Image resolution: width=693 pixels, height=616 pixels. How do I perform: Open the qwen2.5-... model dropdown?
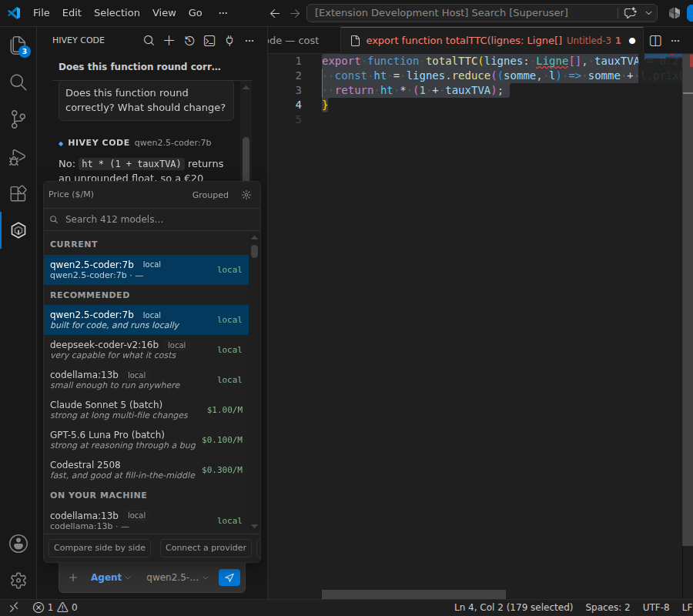tap(177, 577)
